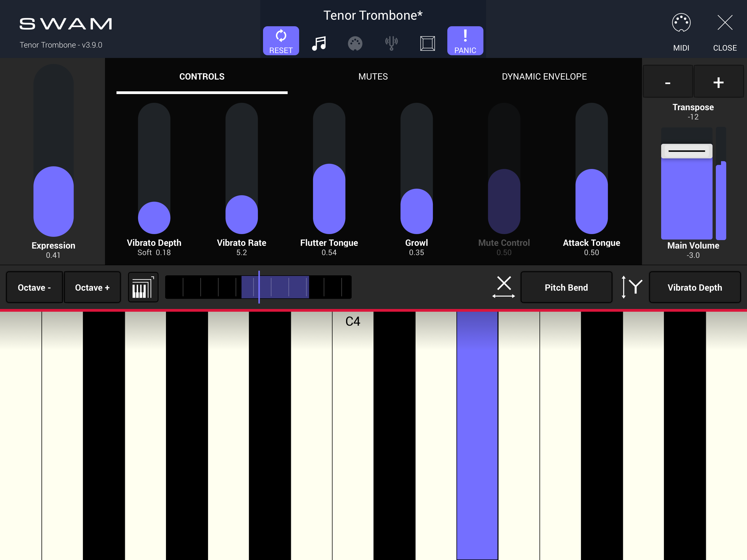Click the RESET button
Image resolution: width=747 pixels, height=560 pixels.
pos(281,40)
